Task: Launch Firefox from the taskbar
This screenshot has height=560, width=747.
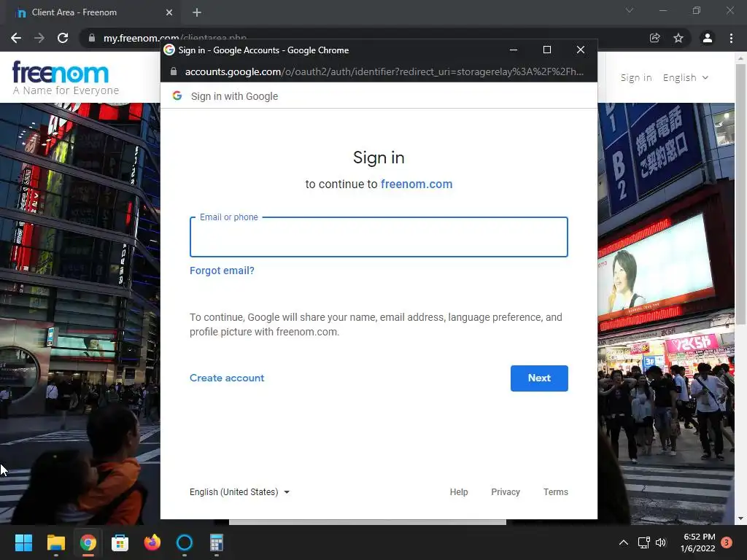Action: (x=152, y=542)
